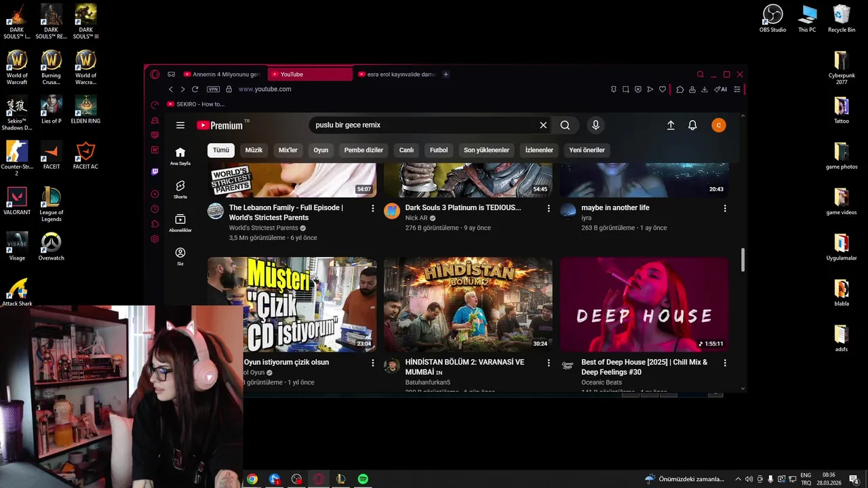Open Twitch from the Opera sidebar
This screenshot has height=488, width=868.
[x=155, y=172]
